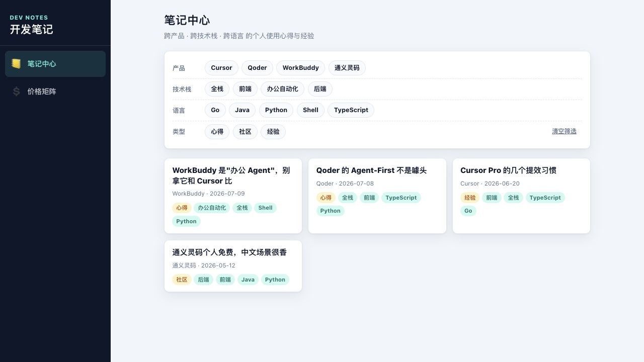Screen dimensions: 644x362
Task: Click the 社区 tag on the 通义灵码 card
Action: pos(182,280)
